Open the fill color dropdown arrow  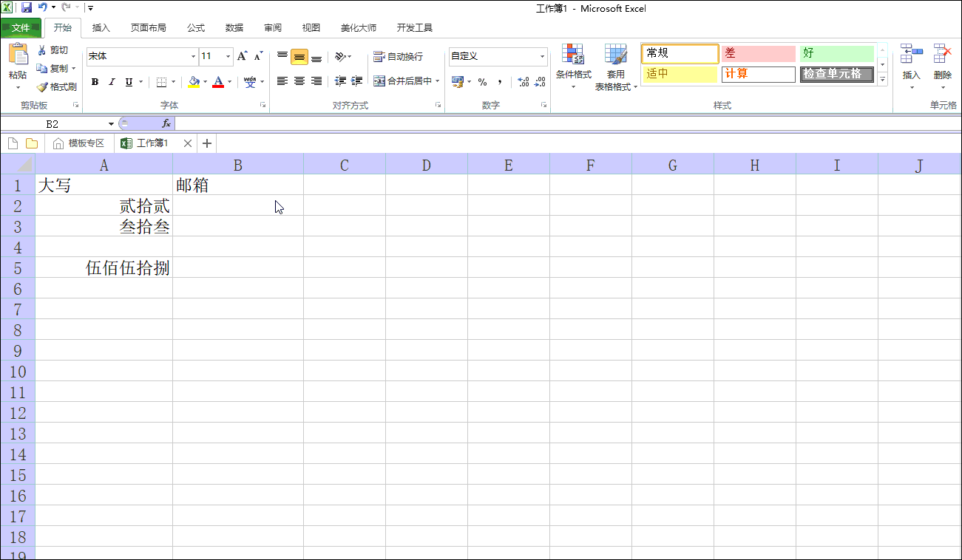pyautogui.click(x=205, y=82)
